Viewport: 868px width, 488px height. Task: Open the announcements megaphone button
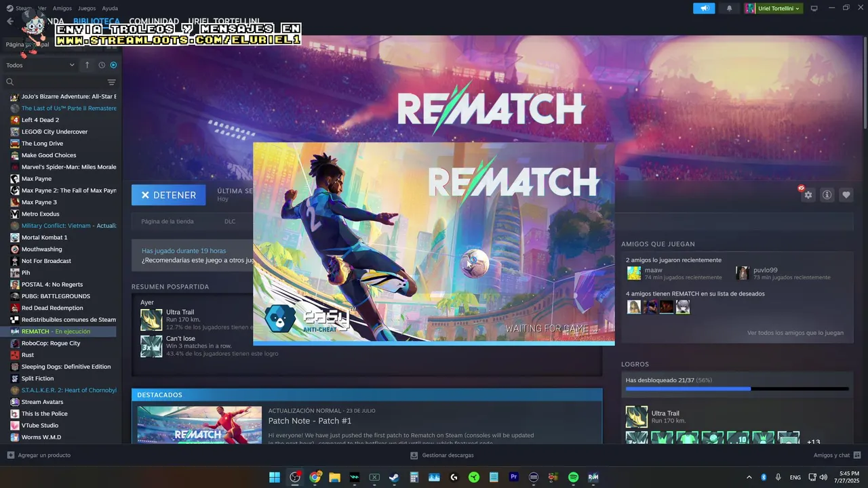[704, 8]
